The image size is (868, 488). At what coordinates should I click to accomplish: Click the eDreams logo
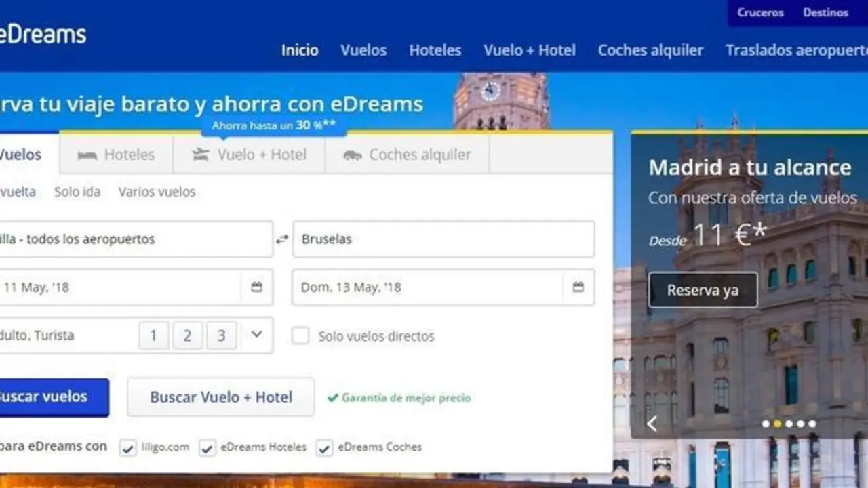coord(43,35)
